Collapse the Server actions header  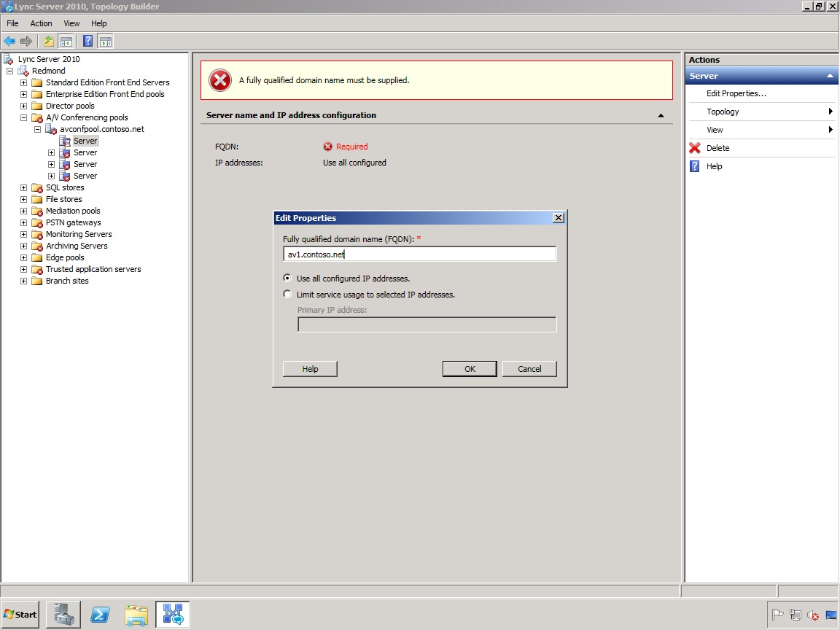coord(830,76)
